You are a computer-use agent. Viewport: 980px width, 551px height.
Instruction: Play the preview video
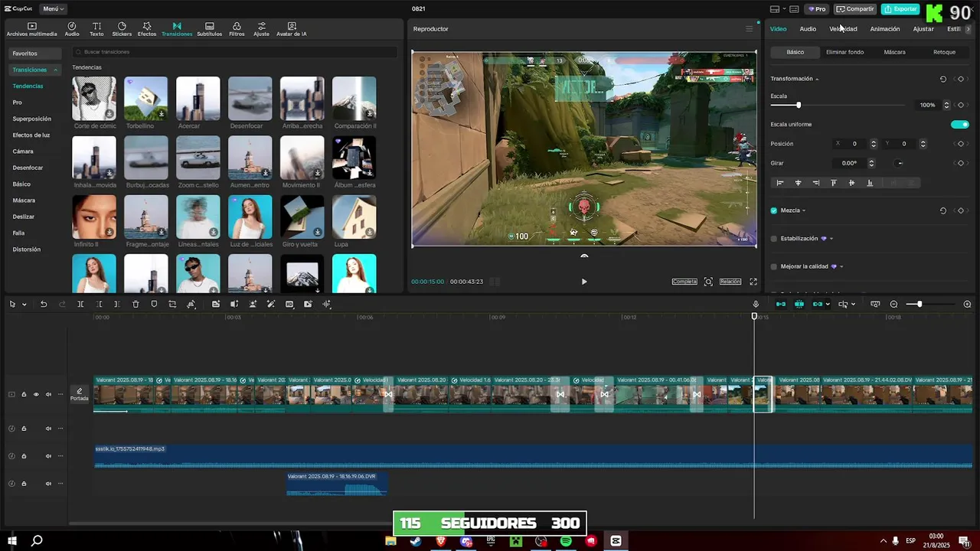(584, 282)
